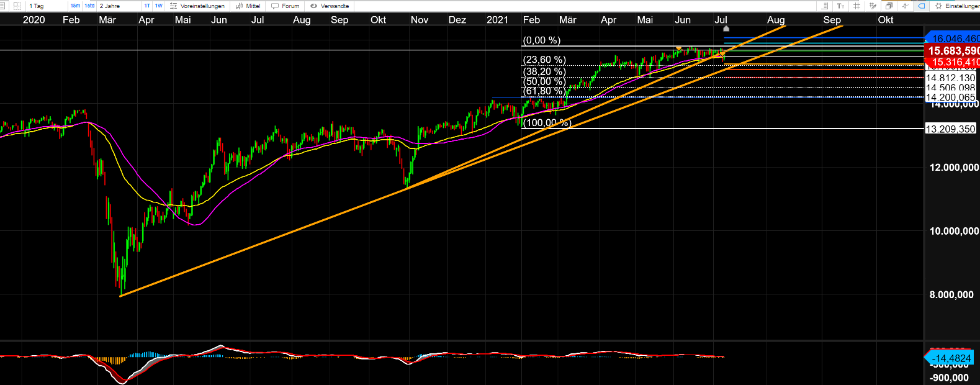Switch to 15m interval shortcut
This screenshot has width=980, height=385.
point(74,6)
